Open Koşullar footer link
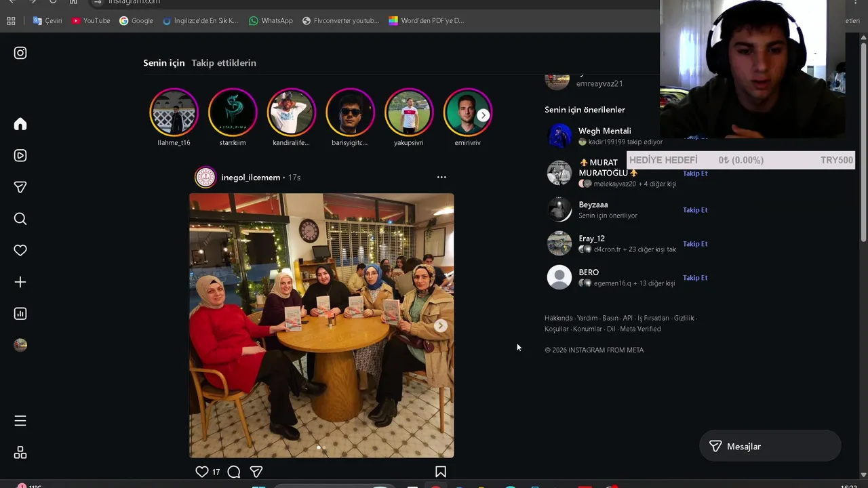The image size is (868, 488). pyautogui.click(x=557, y=329)
